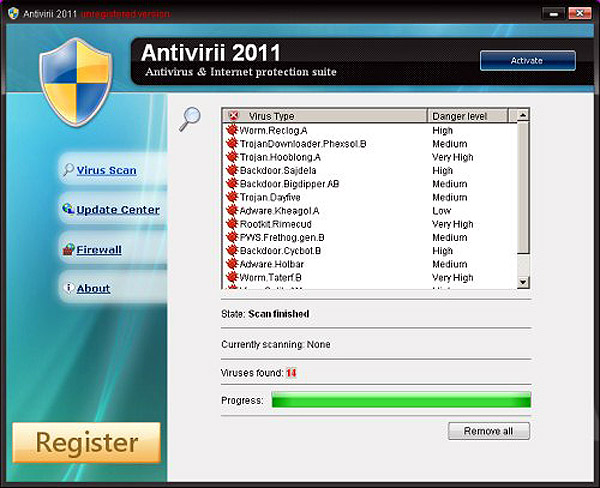Screen dimensions: 600x488
Task: Open the Firewall section
Action: [99, 250]
